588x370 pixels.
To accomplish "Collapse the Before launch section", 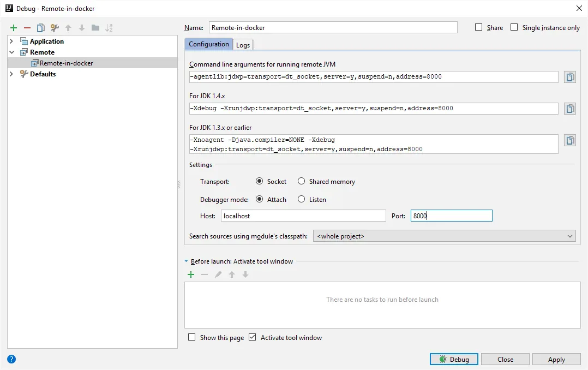I will (187, 261).
